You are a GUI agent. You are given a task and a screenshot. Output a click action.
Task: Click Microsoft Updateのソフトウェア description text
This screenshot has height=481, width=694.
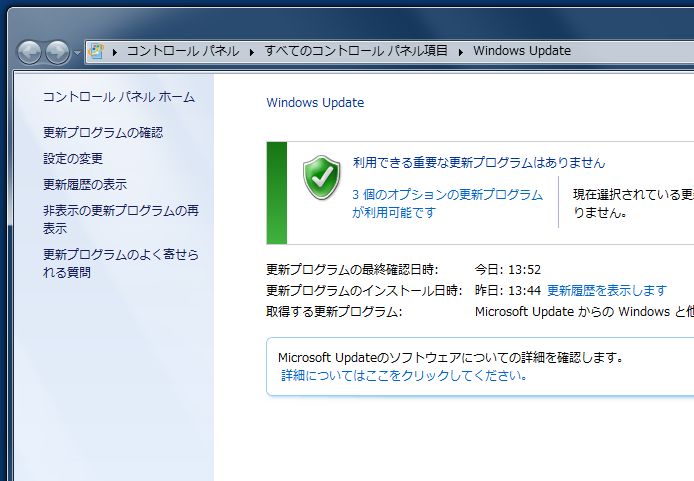(x=451, y=357)
